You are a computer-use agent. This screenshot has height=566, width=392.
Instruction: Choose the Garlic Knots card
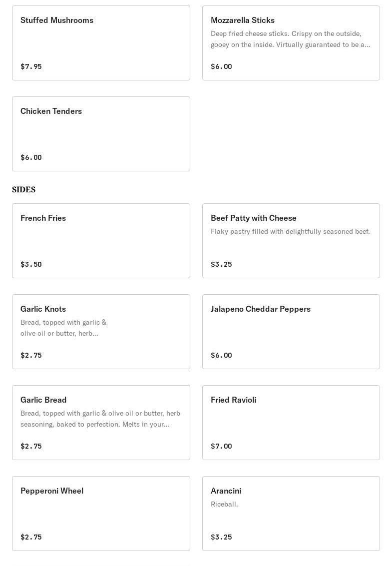pyautogui.click(x=101, y=332)
